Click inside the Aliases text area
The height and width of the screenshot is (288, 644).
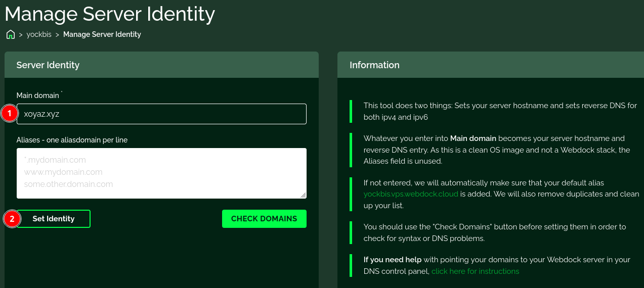tap(161, 173)
